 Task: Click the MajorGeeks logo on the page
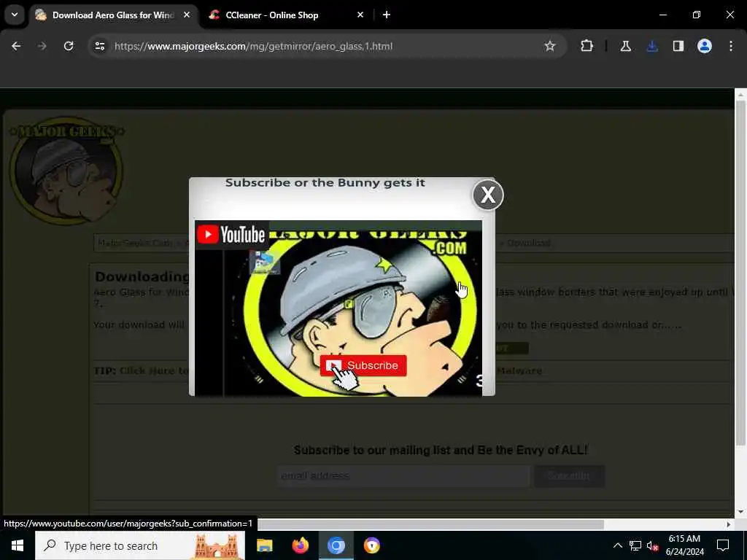click(x=66, y=171)
